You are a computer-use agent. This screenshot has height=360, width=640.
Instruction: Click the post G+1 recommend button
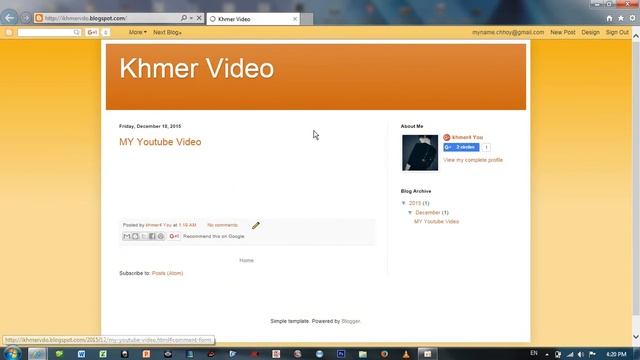pos(174,236)
